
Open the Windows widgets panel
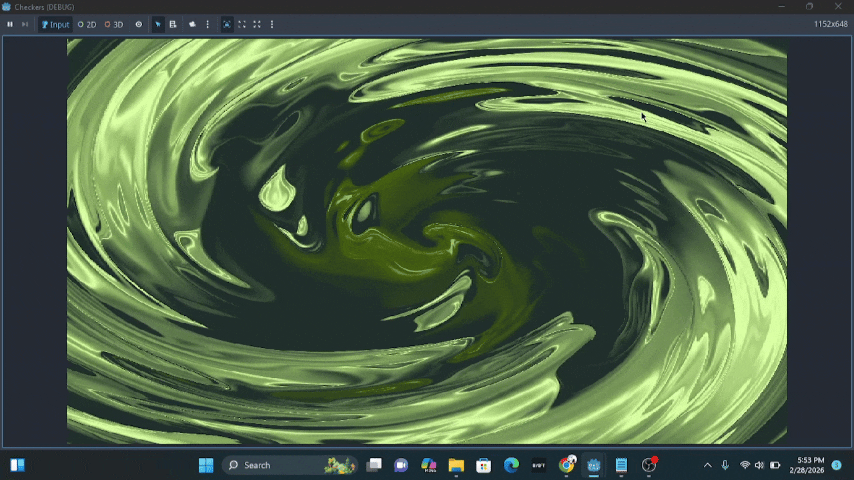(x=17, y=465)
